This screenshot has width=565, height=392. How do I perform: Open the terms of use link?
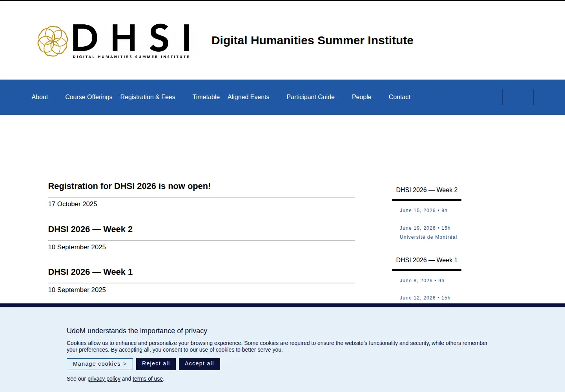(148, 379)
